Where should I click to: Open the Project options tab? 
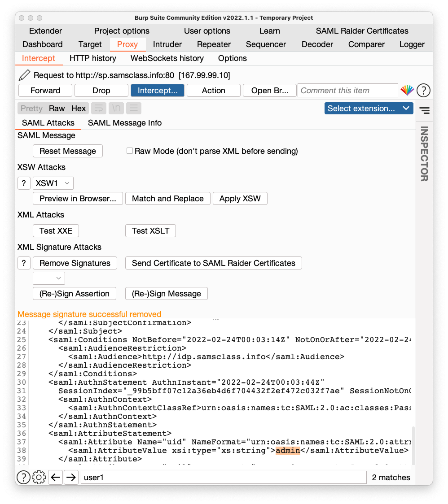click(122, 31)
